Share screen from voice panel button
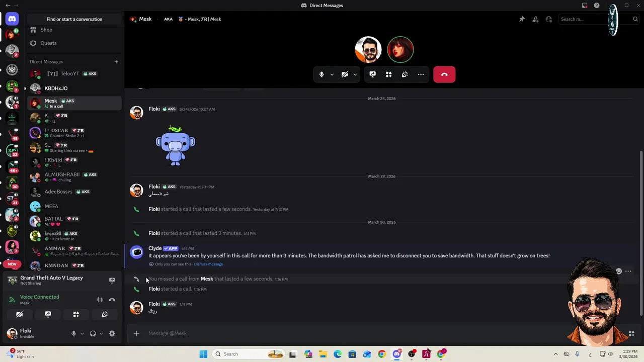Image resolution: width=644 pixels, height=362 pixels. (x=48, y=314)
